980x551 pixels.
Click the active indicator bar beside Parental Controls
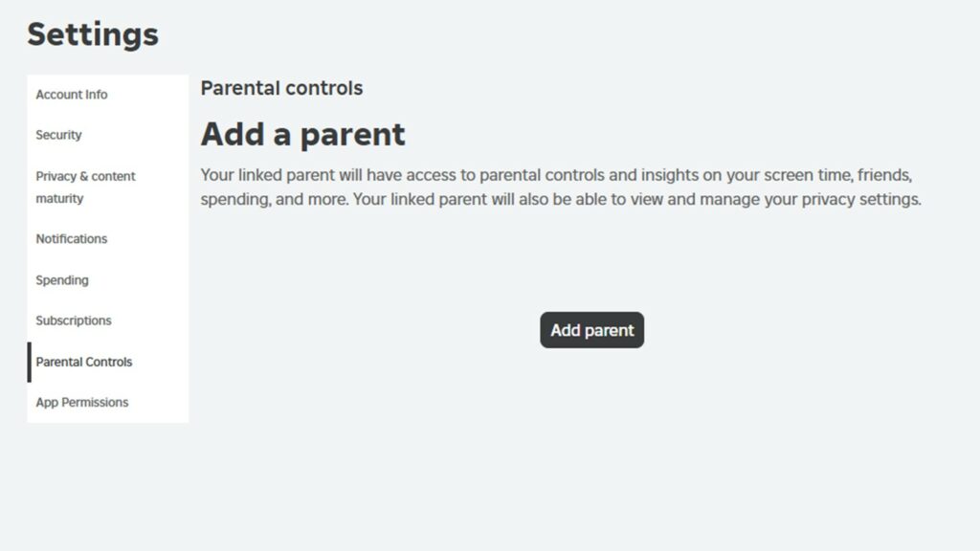[29, 362]
